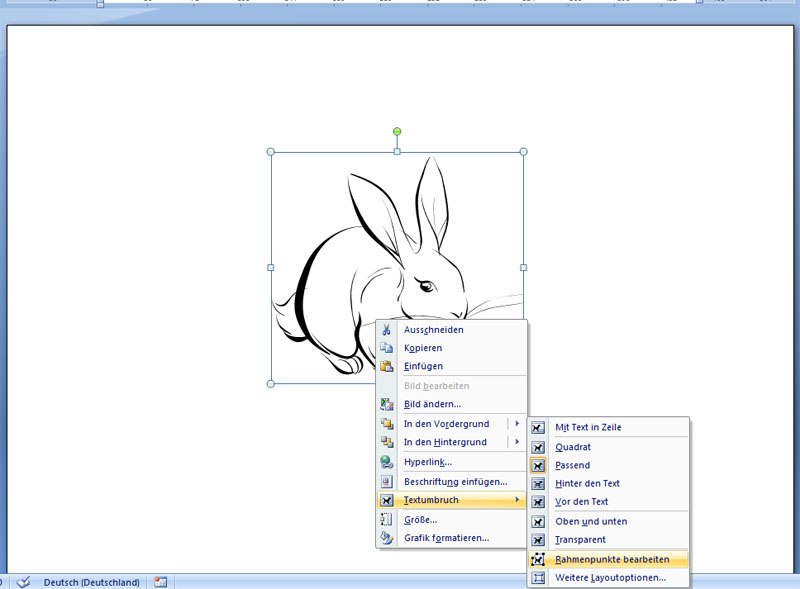The height and width of the screenshot is (589, 800).
Task: Click the Größe dimension icon
Action: [387, 520]
